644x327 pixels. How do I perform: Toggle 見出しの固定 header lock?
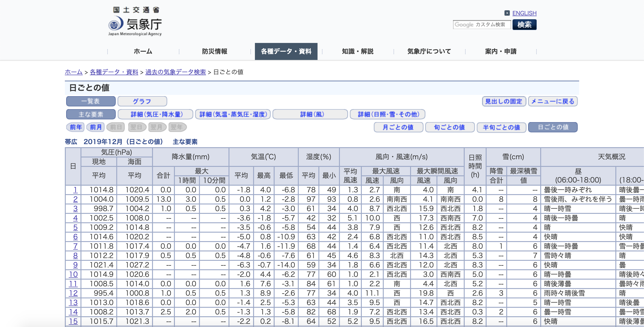click(x=504, y=101)
